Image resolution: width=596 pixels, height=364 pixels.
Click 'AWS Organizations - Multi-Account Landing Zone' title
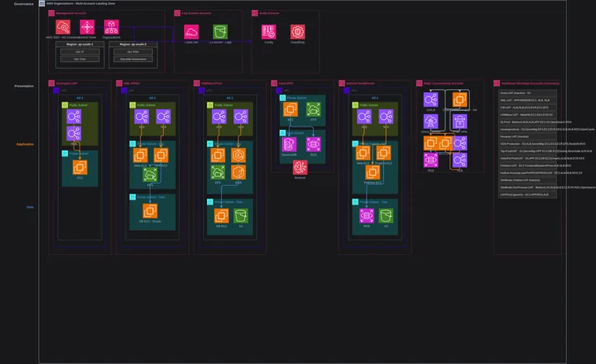(80, 3)
